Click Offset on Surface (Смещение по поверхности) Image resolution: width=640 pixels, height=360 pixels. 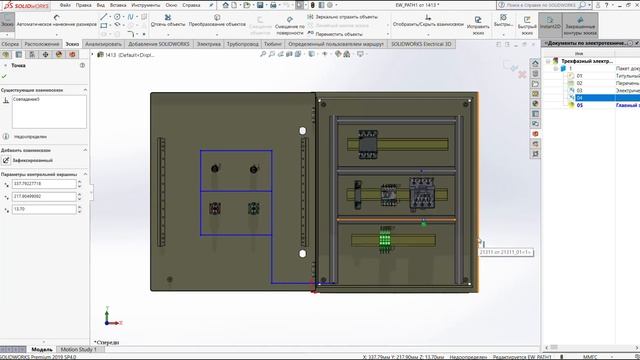(x=289, y=25)
